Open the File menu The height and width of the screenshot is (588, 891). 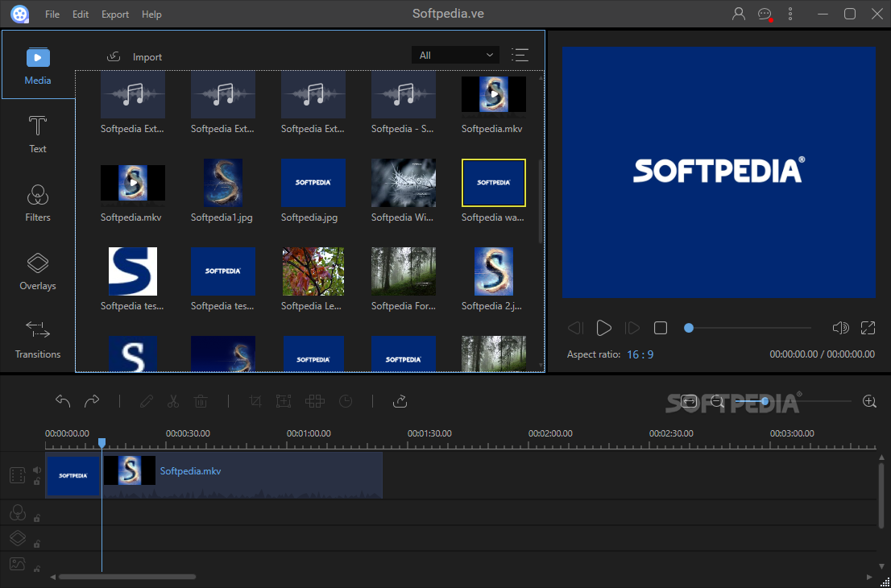click(x=52, y=14)
